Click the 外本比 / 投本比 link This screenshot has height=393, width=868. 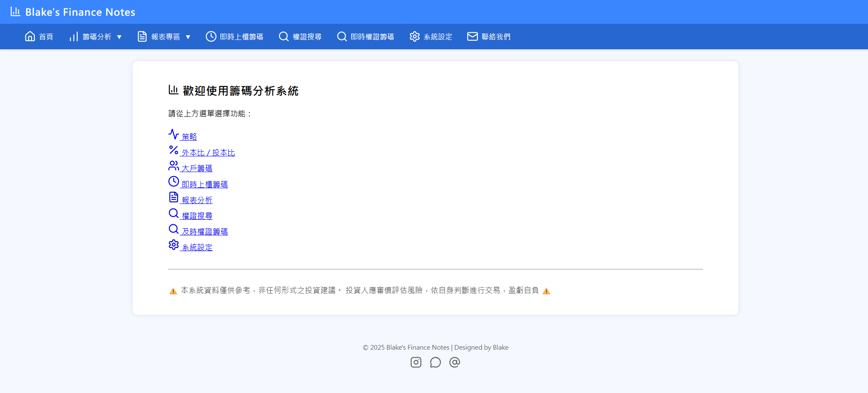[208, 153]
